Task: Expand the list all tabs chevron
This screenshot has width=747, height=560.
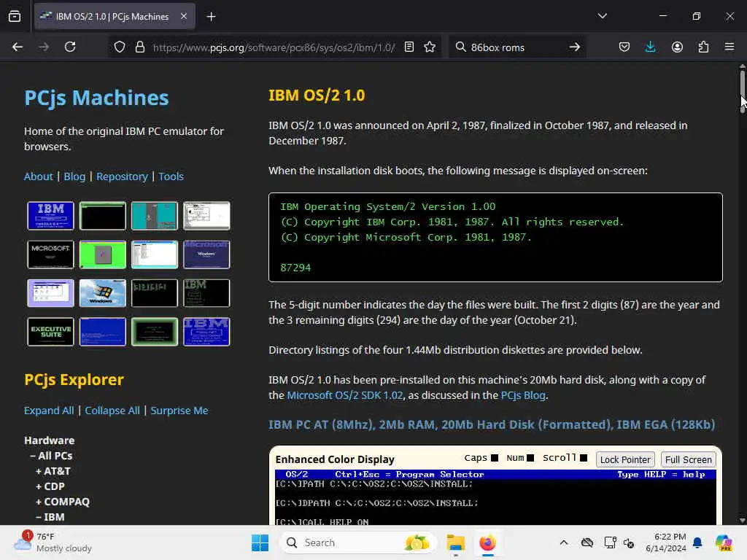Action: click(x=602, y=16)
